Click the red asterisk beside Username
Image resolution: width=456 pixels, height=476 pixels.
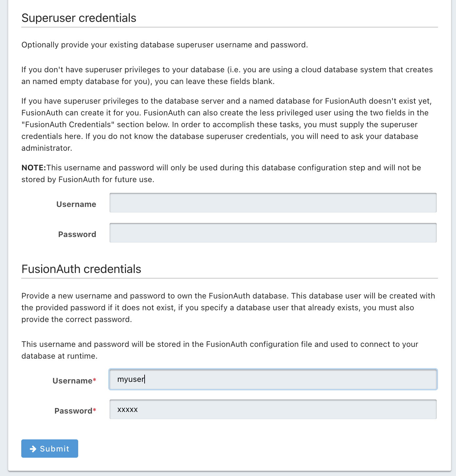94,380
